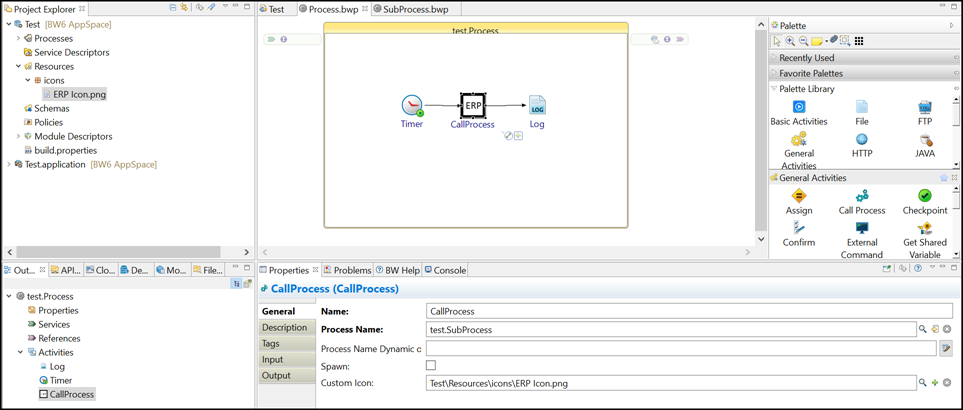Open the Input section of properties

[x=272, y=360]
